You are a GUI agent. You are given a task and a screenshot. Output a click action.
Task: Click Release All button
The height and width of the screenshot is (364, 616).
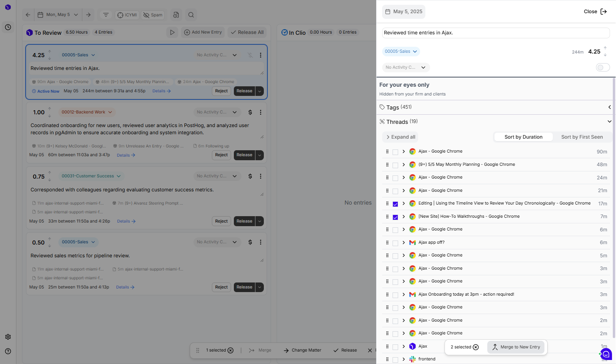tap(247, 32)
